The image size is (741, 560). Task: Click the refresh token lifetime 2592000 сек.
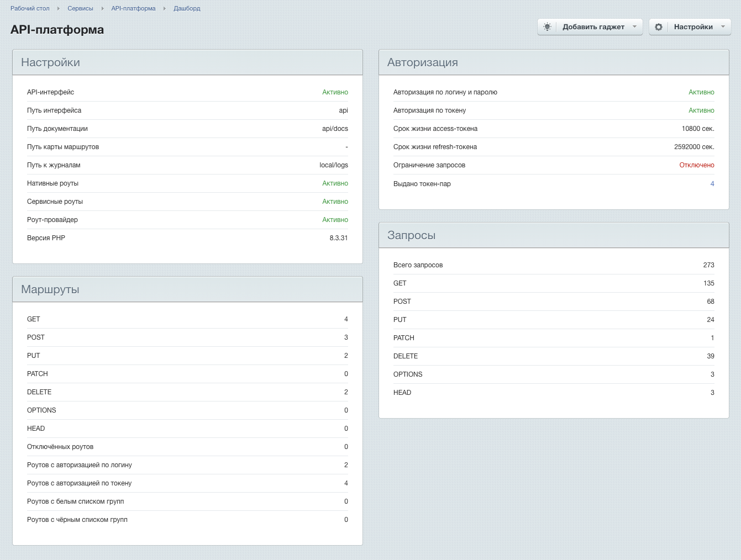pos(694,147)
